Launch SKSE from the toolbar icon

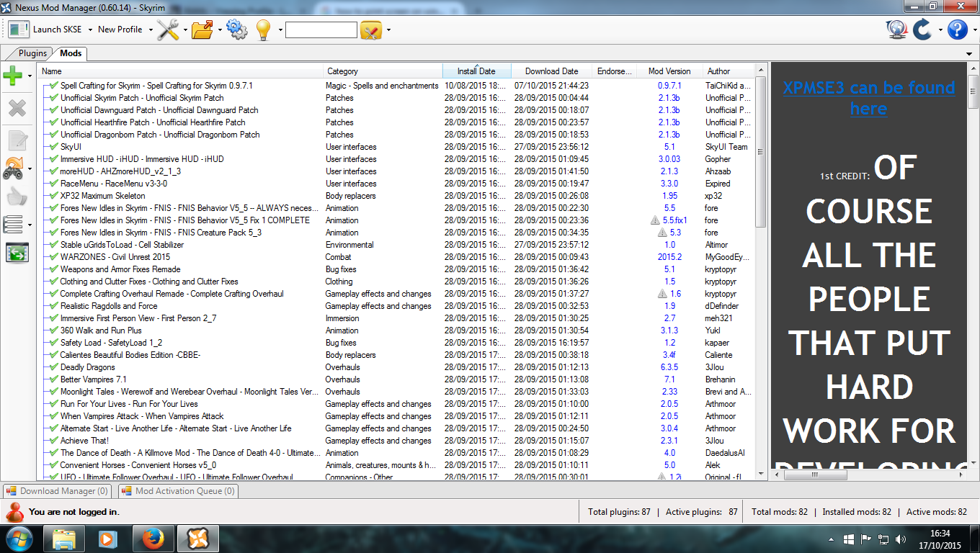[19, 30]
